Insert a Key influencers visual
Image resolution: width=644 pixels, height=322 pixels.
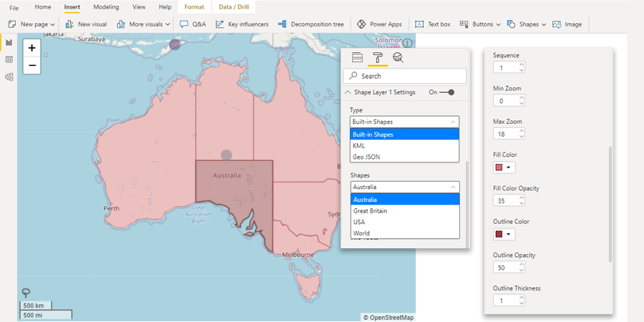coord(243,24)
